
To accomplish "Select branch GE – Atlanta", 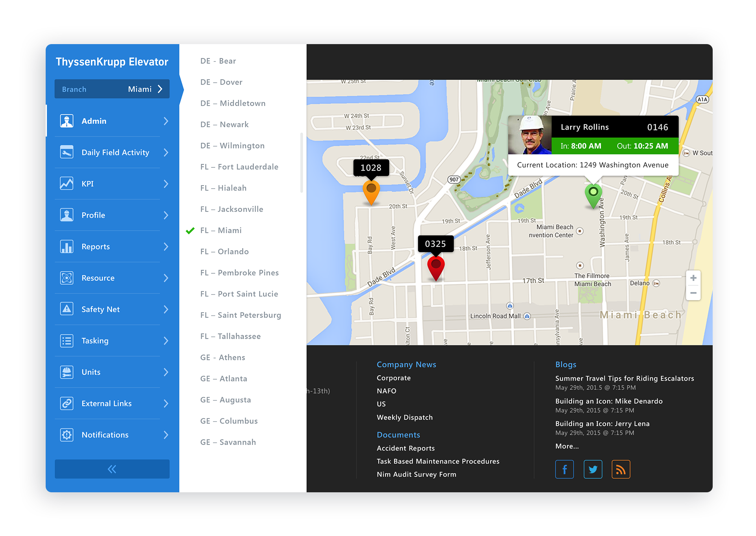I will (224, 378).
